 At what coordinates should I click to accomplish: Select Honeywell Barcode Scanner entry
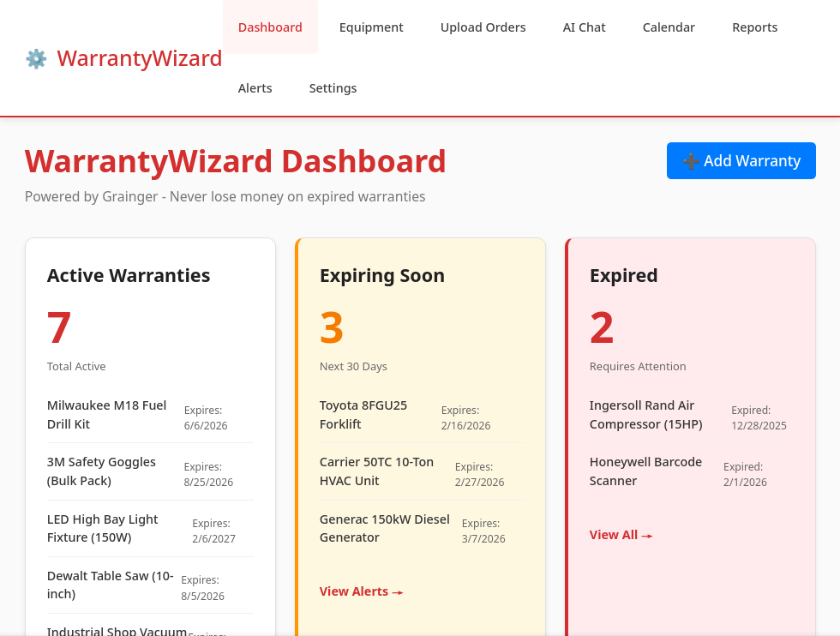(x=691, y=472)
